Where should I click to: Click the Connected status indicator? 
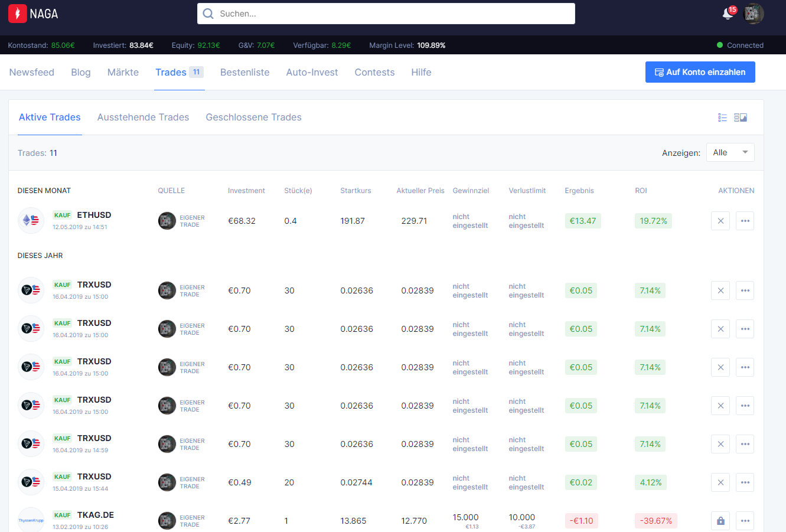[x=740, y=45]
